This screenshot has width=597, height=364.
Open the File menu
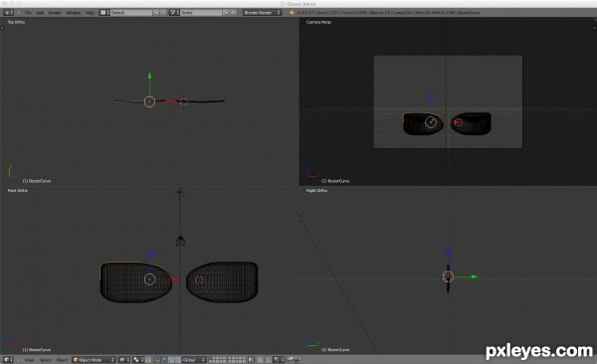point(28,13)
